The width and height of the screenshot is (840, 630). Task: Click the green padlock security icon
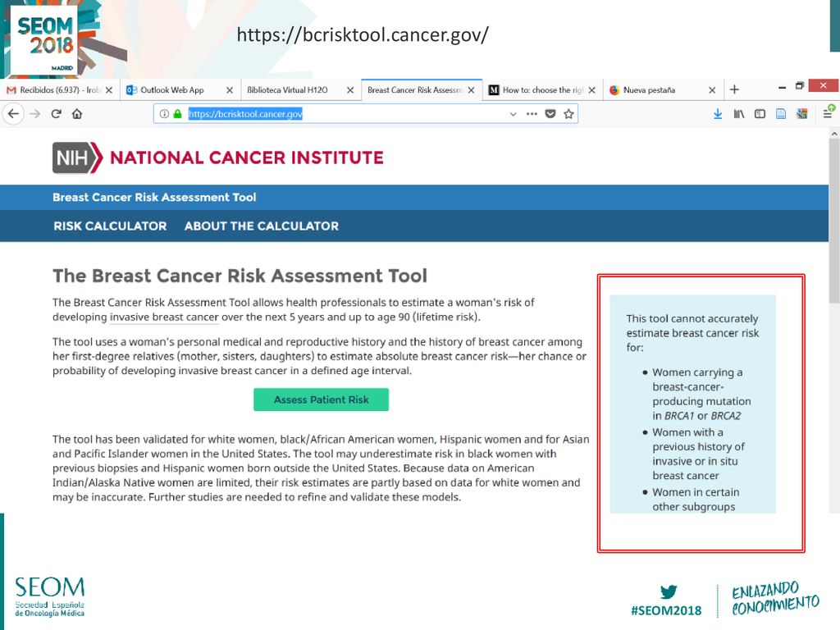177,113
